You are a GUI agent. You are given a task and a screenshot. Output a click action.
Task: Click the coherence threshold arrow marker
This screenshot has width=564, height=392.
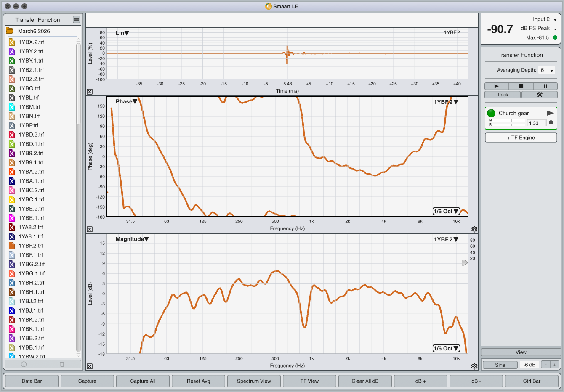pos(465,262)
